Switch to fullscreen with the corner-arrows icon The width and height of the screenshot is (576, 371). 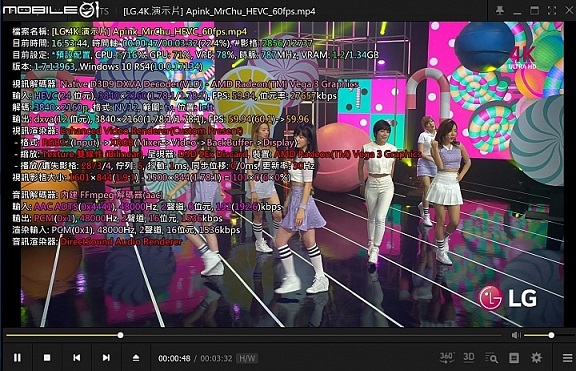point(552,11)
